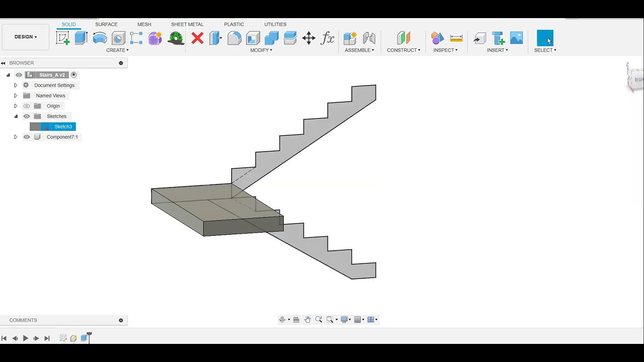Activate Stairs_A v2 radio button
Image resolution: width=644 pixels, height=362 pixels.
(74, 75)
